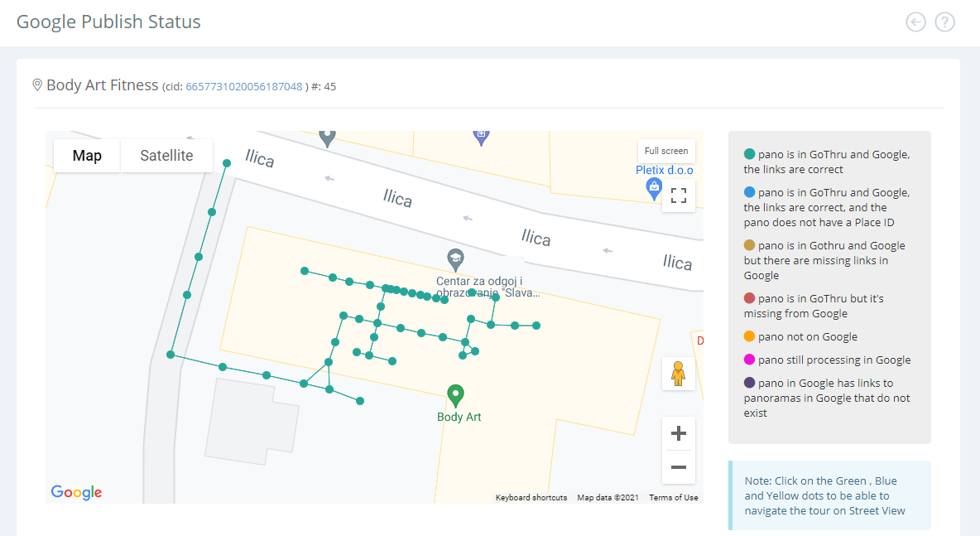Zoom out on the map
This screenshot has height=536, width=980.
pos(679,467)
